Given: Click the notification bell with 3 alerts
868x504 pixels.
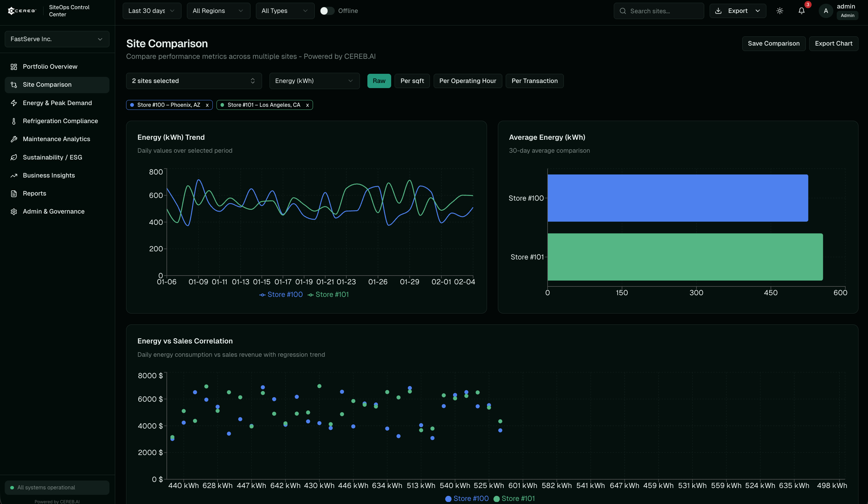Looking at the screenshot, I should coord(802,11).
